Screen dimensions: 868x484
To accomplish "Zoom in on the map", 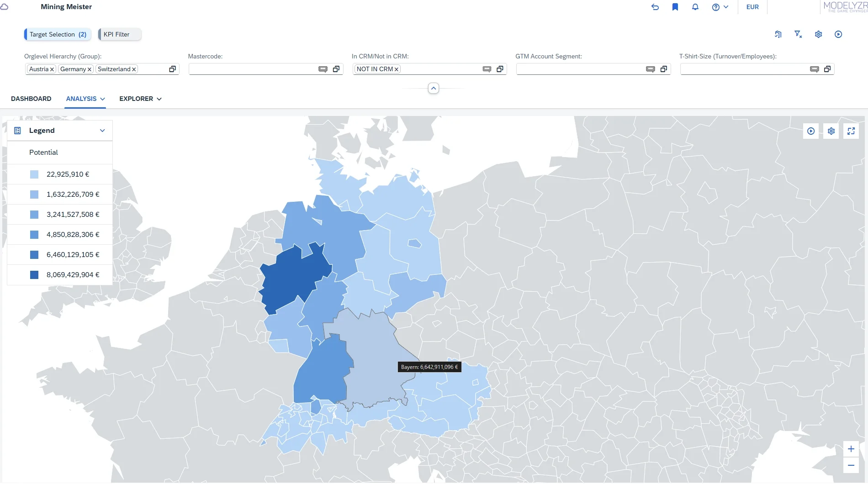I will (851, 449).
